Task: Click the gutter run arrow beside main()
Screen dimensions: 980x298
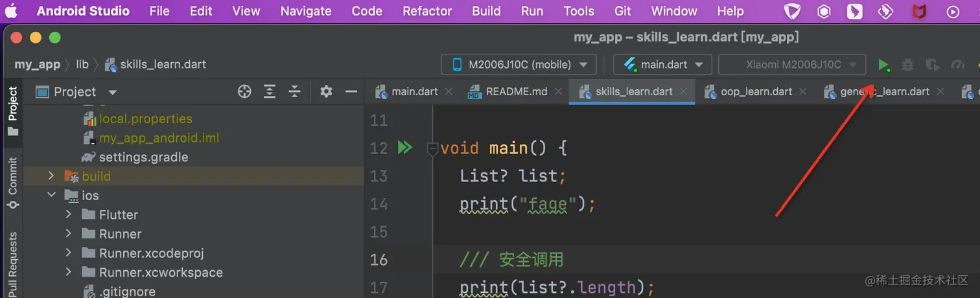Action: point(404,148)
